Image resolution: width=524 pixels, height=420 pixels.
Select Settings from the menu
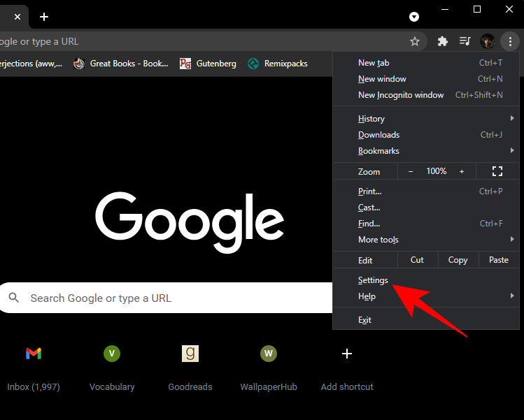(x=373, y=280)
